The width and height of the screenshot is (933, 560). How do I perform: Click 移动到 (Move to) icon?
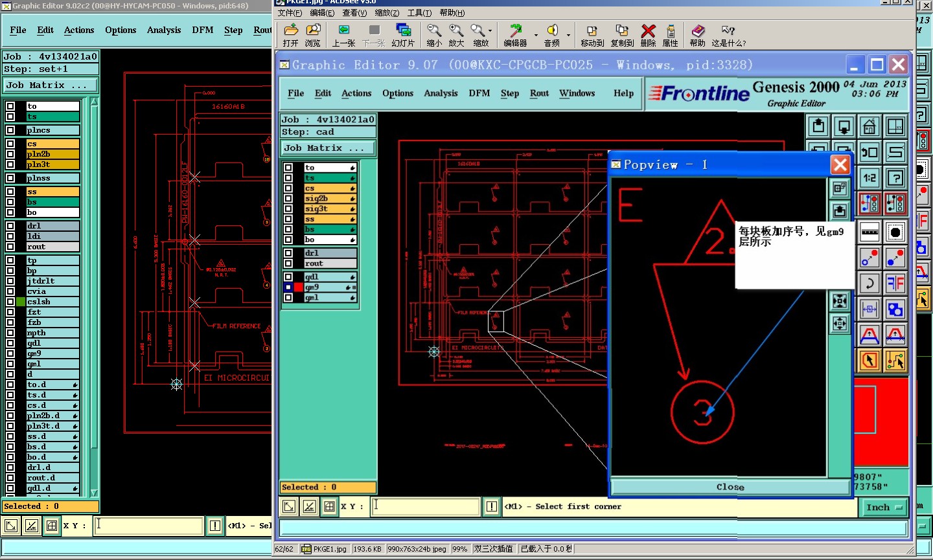pyautogui.click(x=592, y=34)
